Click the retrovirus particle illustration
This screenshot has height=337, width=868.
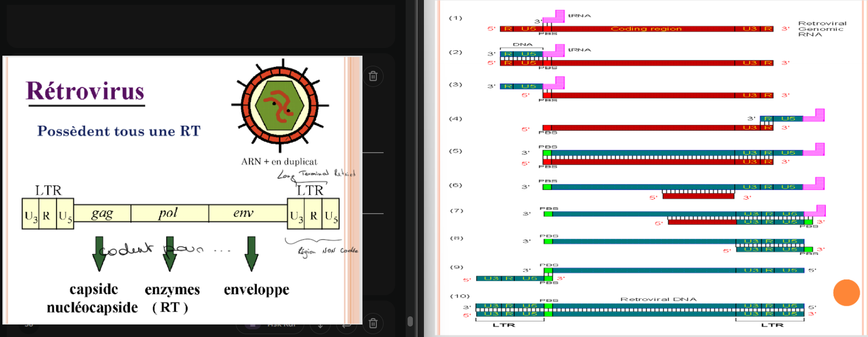coord(280,105)
